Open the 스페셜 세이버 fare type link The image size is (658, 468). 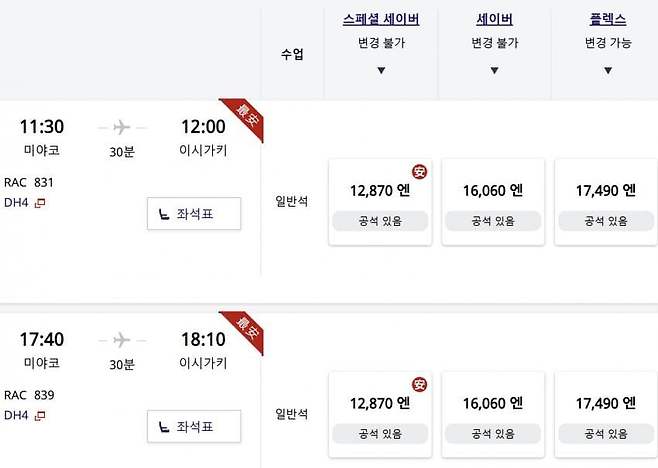381,20
